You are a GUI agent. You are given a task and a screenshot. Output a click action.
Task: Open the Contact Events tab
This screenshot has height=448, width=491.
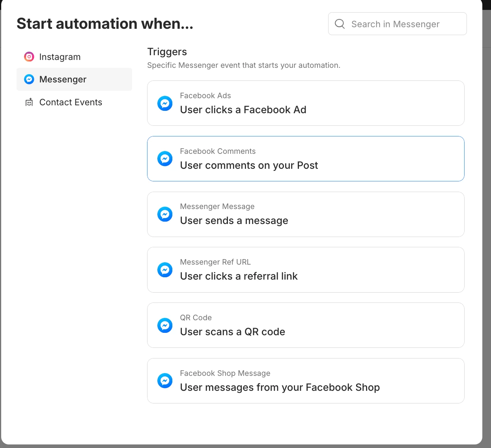[71, 103]
